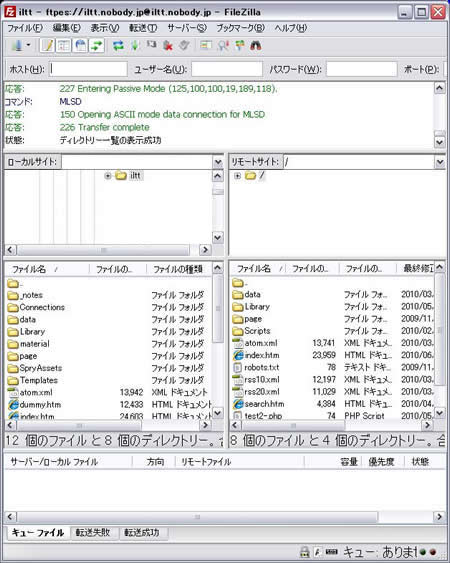Select local page folder name

pyautogui.click(x=28, y=356)
